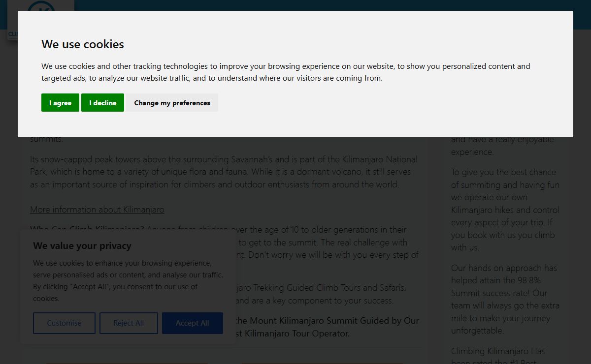Image resolution: width=591 pixels, height=364 pixels.
Task: Click the green "I agree" cookie button
Action: click(60, 103)
